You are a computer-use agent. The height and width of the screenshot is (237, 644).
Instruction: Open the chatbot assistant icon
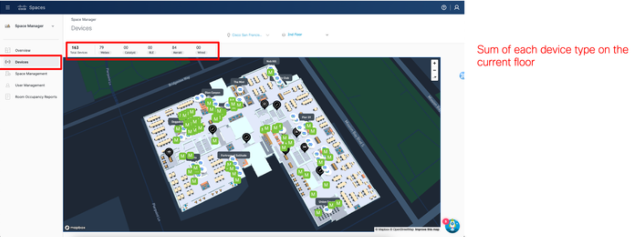(x=453, y=225)
